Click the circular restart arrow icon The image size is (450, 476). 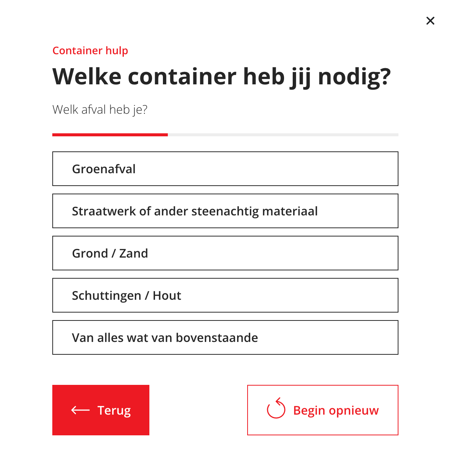[x=276, y=409]
